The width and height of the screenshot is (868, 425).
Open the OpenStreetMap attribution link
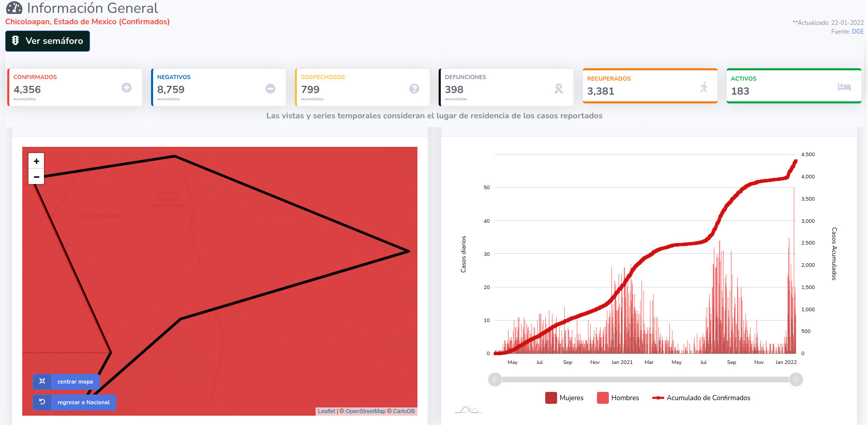(365, 411)
